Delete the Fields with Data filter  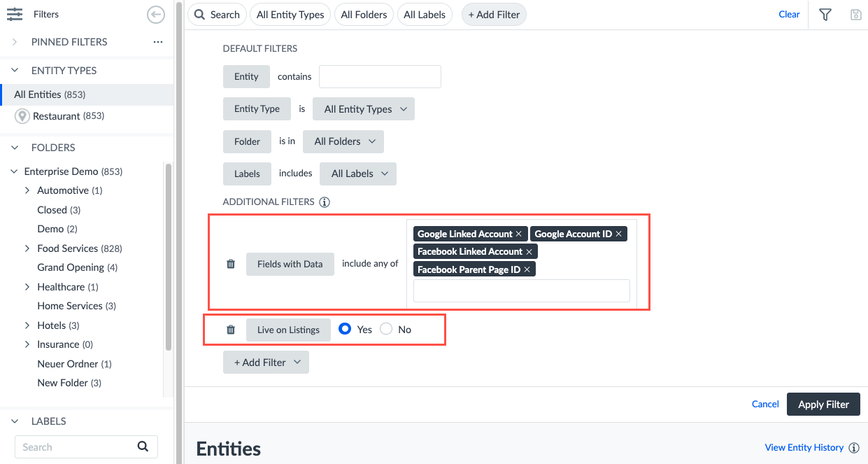231,264
